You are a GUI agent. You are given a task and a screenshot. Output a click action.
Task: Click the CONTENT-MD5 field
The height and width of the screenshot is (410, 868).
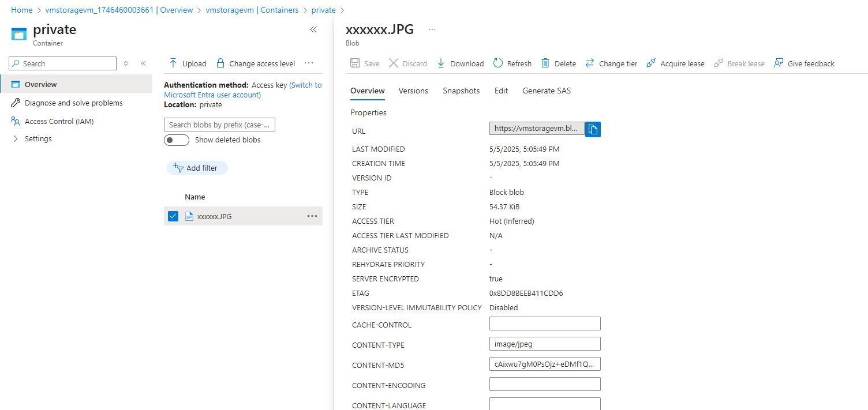tap(545, 364)
